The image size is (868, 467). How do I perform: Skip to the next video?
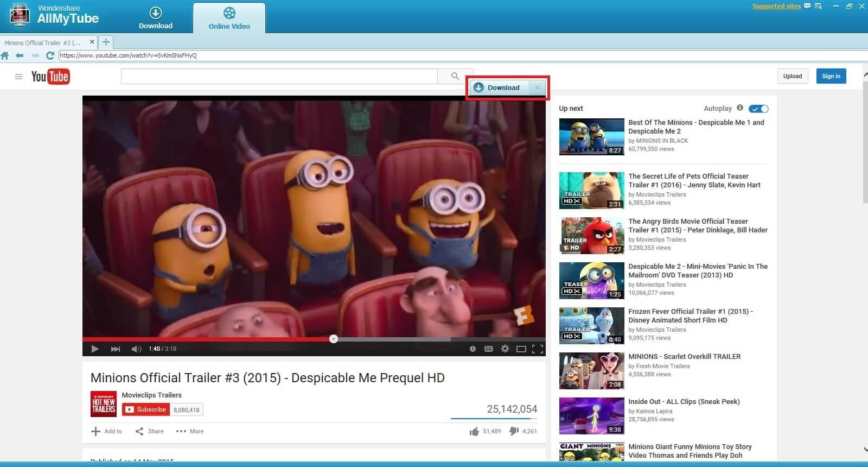[116, 349]
